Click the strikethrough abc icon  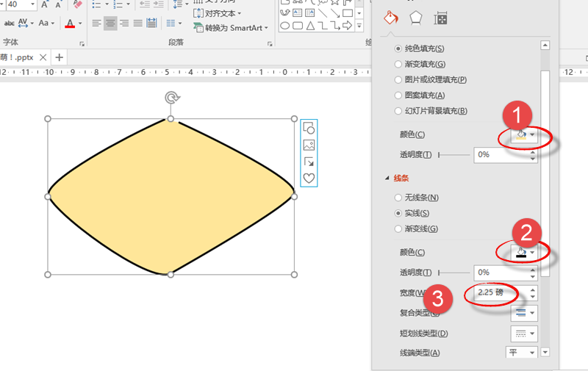[x=9, y=24]
